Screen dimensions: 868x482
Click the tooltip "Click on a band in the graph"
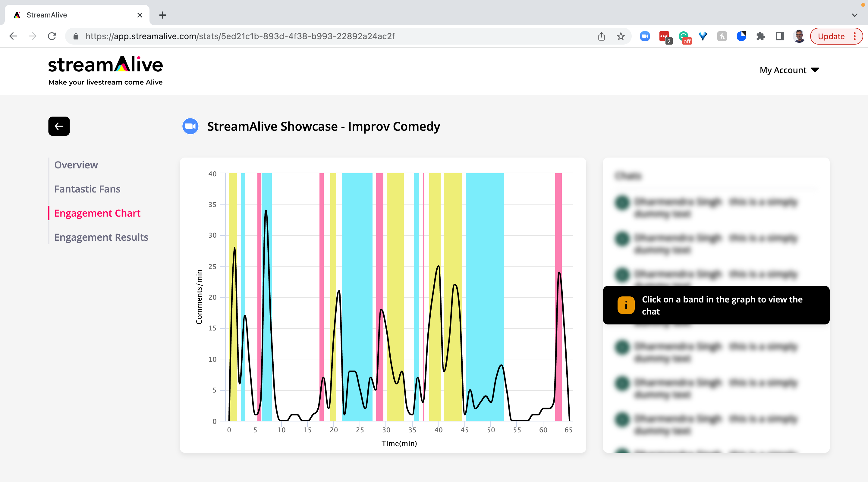click(x=716, y=305)
